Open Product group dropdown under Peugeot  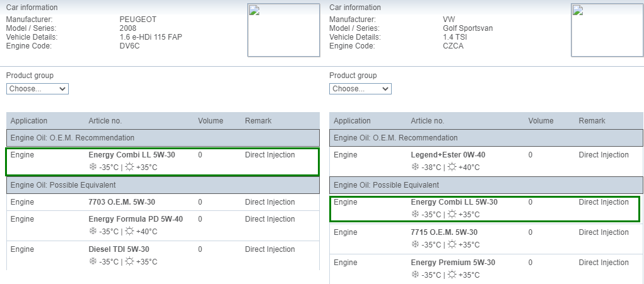37,89
